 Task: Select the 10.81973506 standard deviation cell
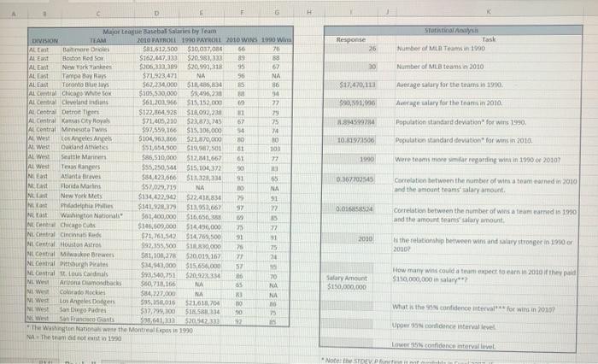(x=351, y=140)
